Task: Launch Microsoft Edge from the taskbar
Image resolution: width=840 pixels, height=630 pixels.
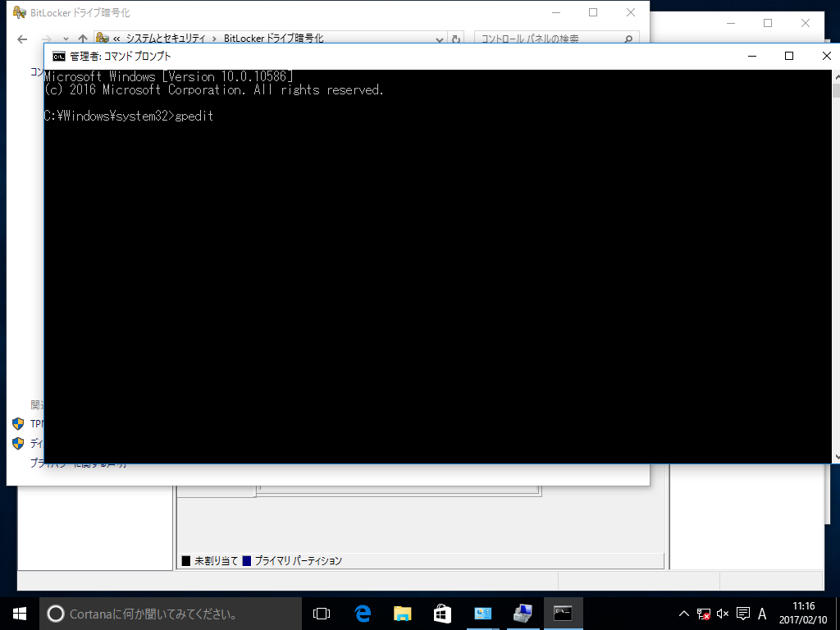Action: 363,614
